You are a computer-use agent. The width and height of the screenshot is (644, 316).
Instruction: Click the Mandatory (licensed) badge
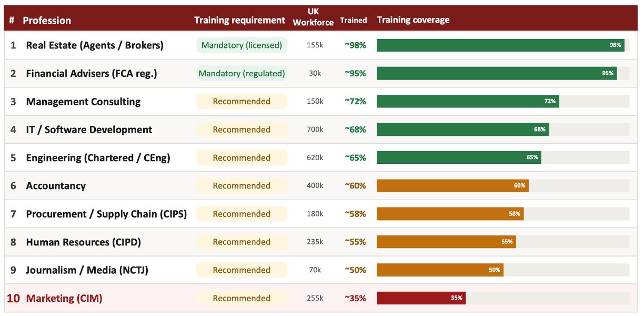pyautogui.click(x=241, y=45)
